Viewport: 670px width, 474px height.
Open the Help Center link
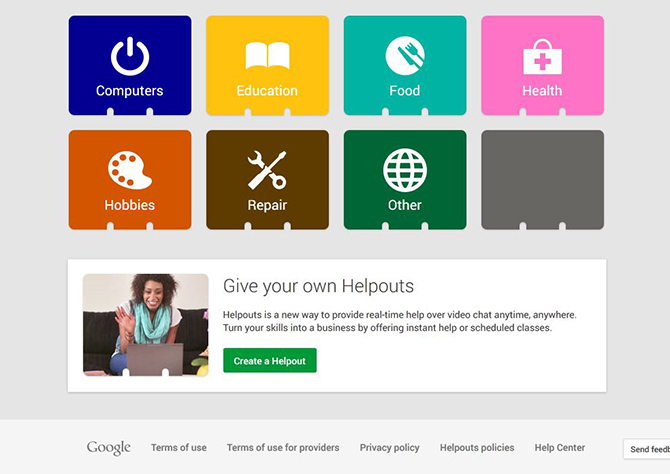coord(560,448)
